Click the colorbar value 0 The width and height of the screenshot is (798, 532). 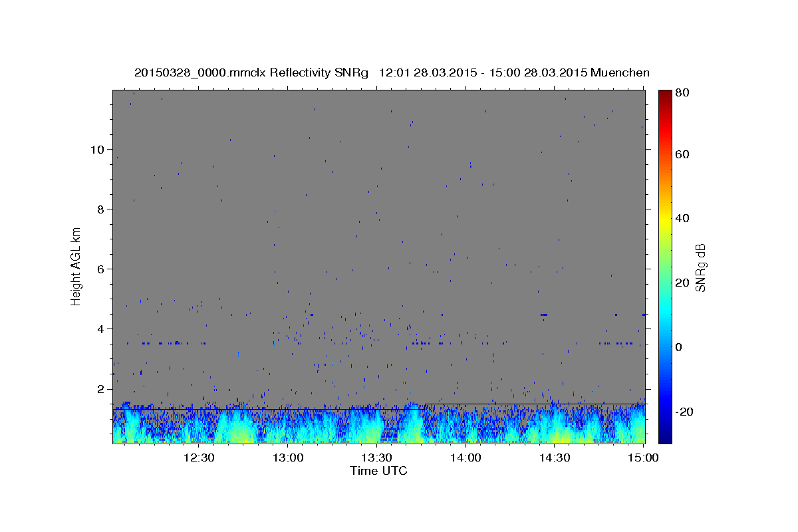tap(680, 347)
